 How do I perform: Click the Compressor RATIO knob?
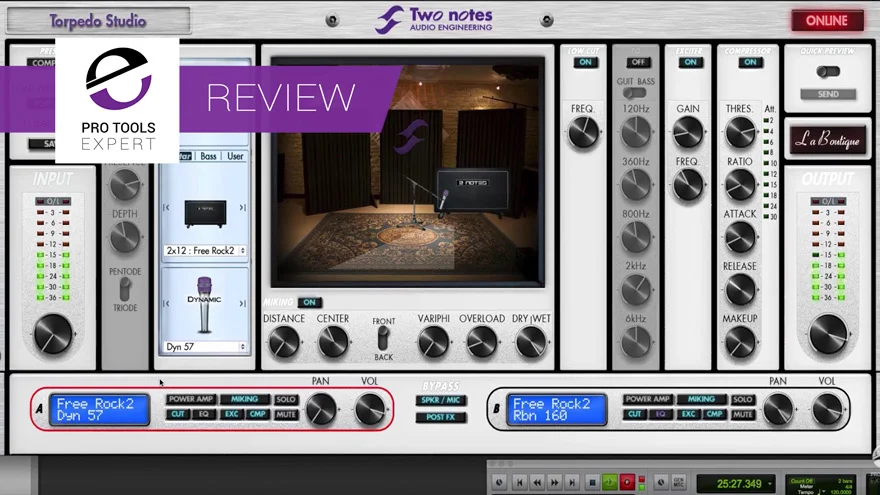click(740, 185)
